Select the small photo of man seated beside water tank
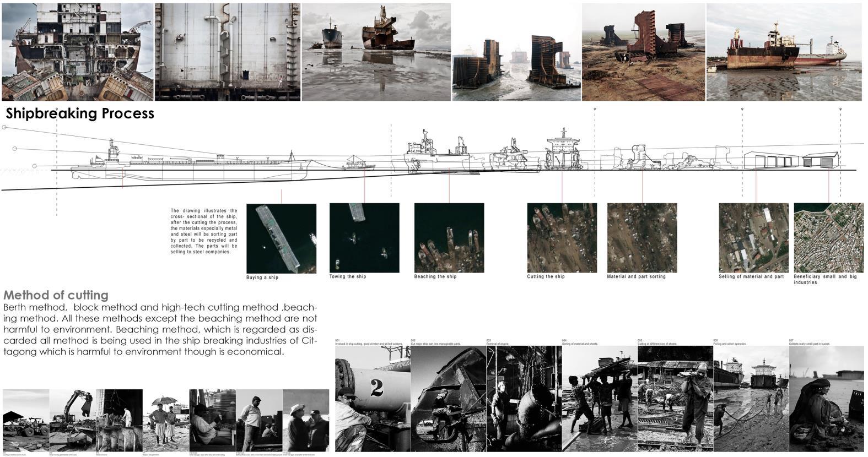This screenshot has height=457, width=868. point(213,421)
